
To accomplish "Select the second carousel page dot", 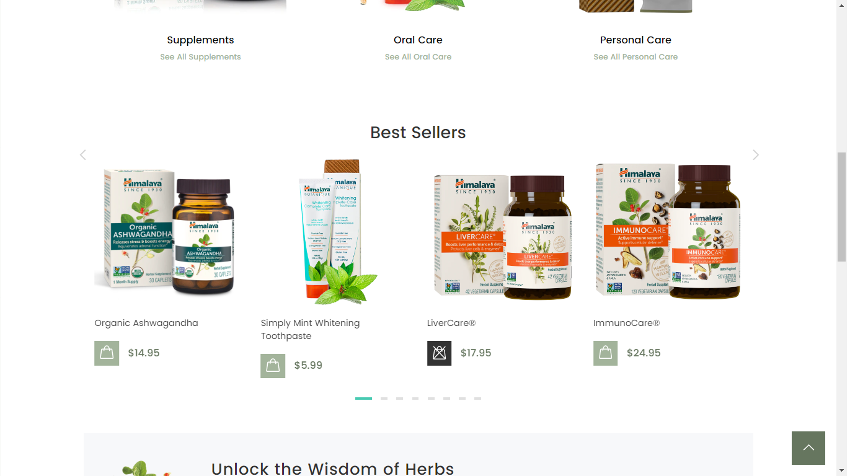I will (x=384, y=399).
